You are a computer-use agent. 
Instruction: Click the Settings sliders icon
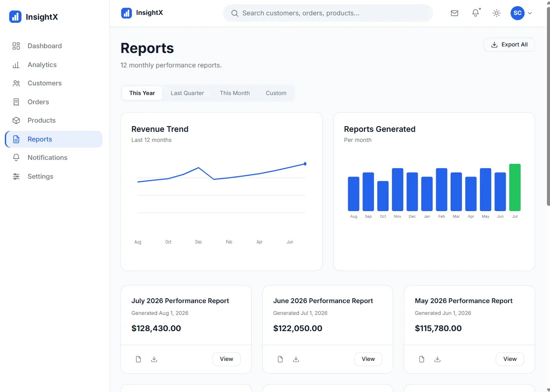click(16, 177)
